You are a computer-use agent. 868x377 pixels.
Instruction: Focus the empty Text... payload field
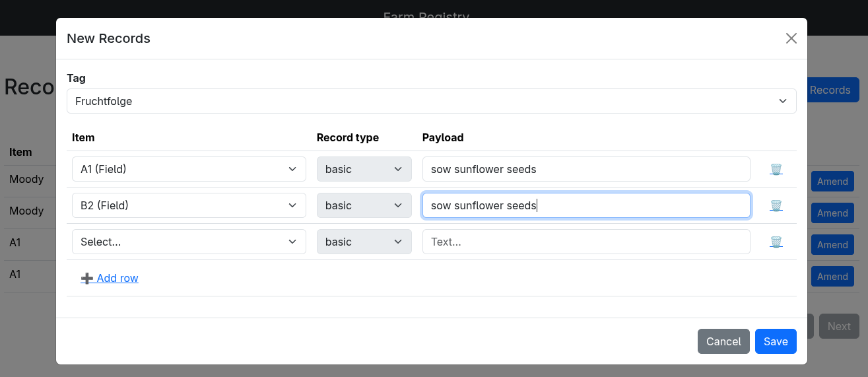tap(586, 242)
